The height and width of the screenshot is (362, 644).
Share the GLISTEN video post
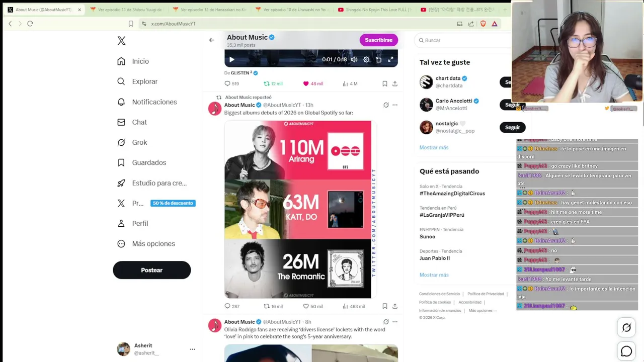tap(395, 83)
